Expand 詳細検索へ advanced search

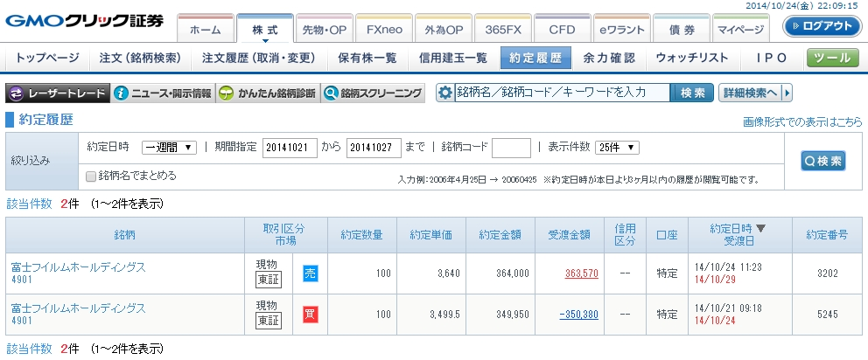(755, 93)
